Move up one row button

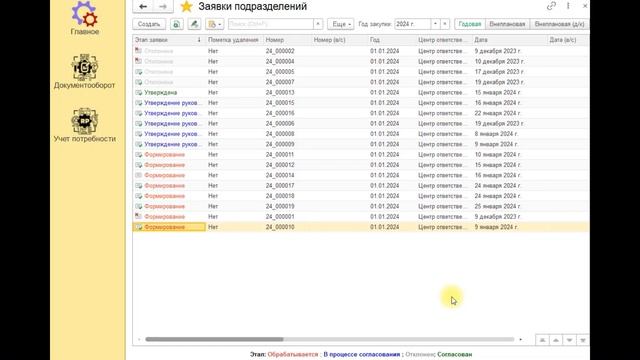556,340
